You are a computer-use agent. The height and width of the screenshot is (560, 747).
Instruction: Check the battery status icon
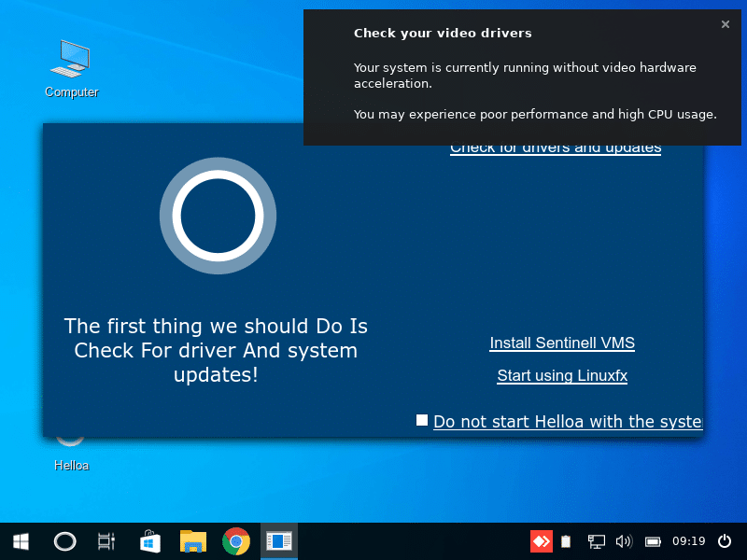pyautogui.click(x=653, y=541)
